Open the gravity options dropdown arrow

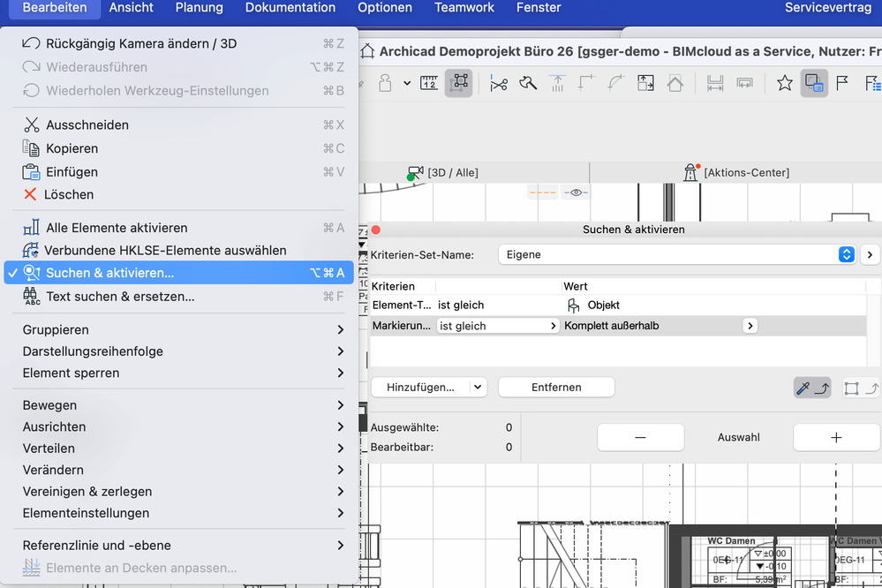coord(407,83)
